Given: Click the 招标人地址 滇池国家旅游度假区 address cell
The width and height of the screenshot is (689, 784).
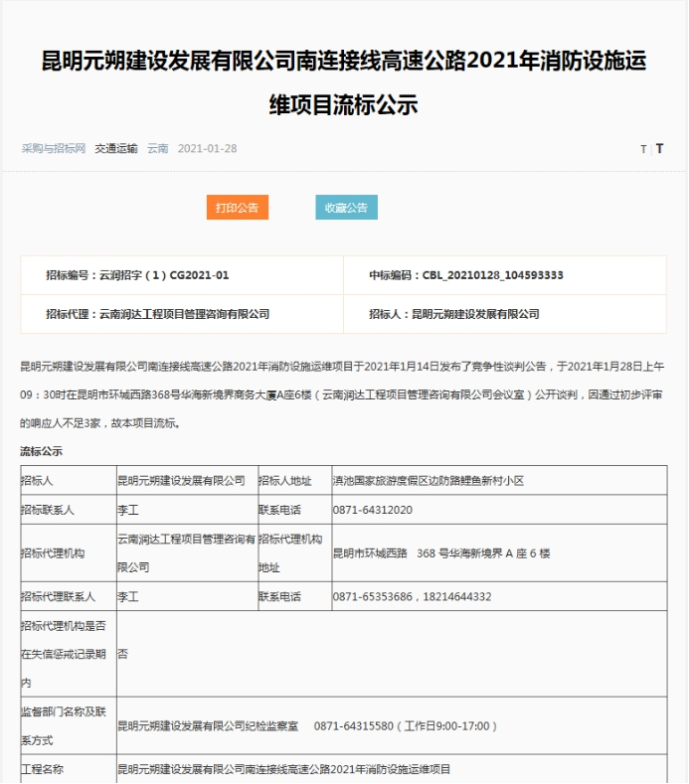Looking at the screenshot, I should pyautogui.click(x=428, y=481).
